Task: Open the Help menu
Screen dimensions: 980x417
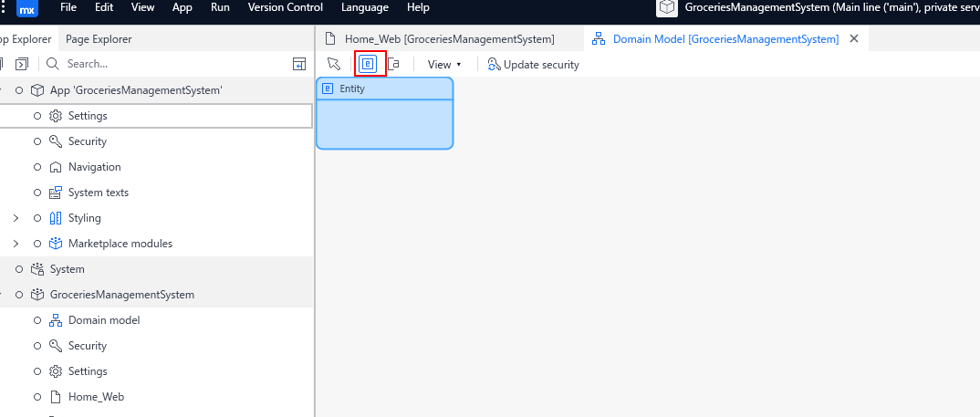Action: pyautogui.click(x=418, y=7)
